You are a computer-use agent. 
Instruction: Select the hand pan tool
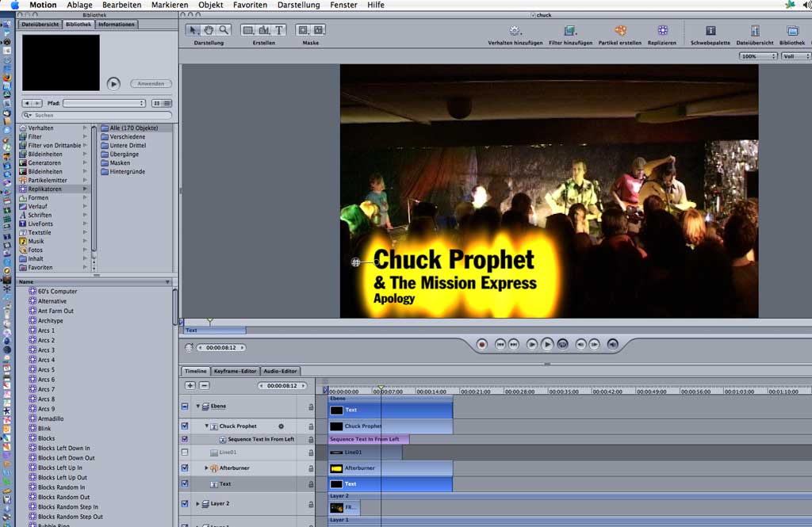coord(209,30)
